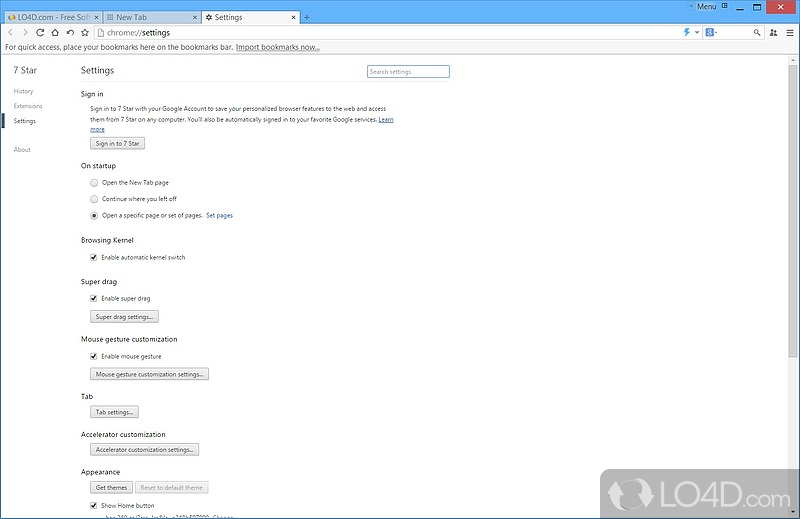This screenshot has width=800, height=519.
Task: Click the undo closed tab icon
Action: [70, 32]
